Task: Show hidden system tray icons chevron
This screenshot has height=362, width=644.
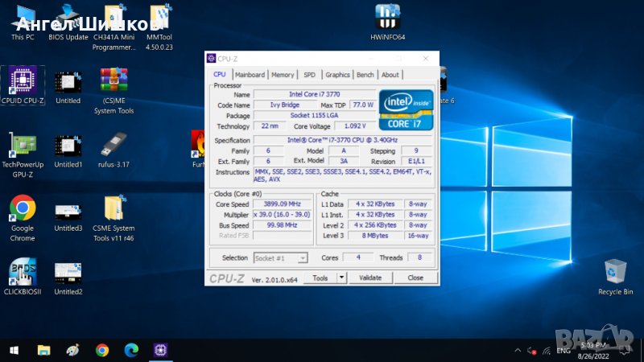Action: [517, 350]
